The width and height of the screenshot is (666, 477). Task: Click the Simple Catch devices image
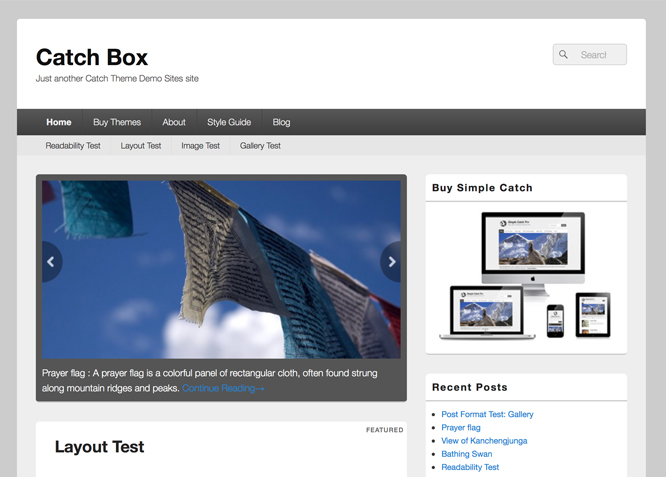click(x=526, y=275)
